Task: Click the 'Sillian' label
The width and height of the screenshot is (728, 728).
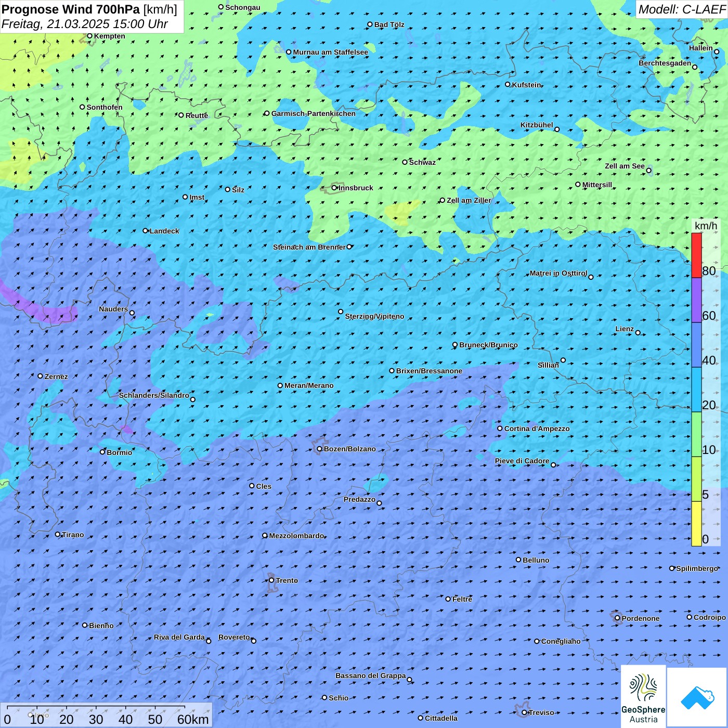Action: coord(549,365)
